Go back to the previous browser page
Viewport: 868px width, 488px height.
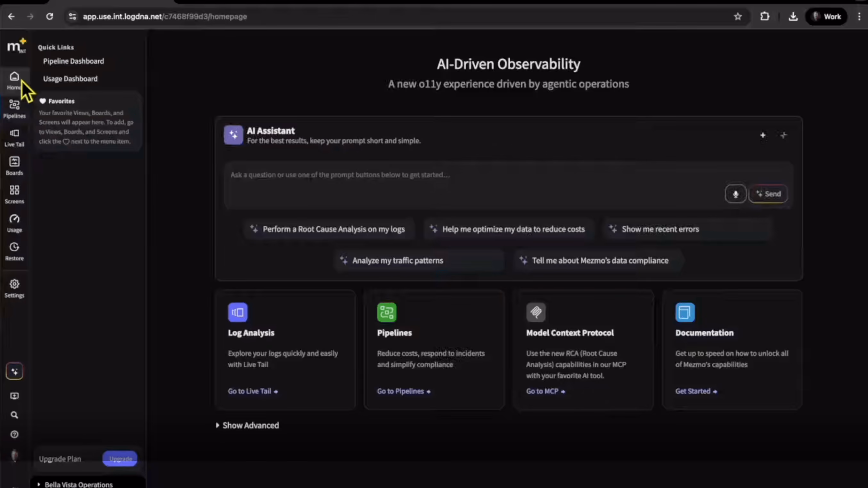[x=11, y=17]
